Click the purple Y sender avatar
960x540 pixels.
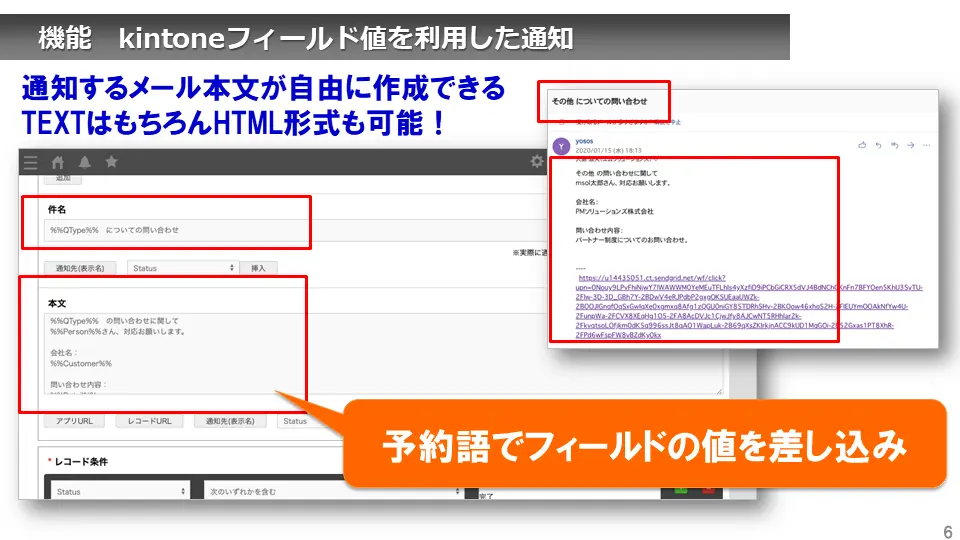coord(562,146)
